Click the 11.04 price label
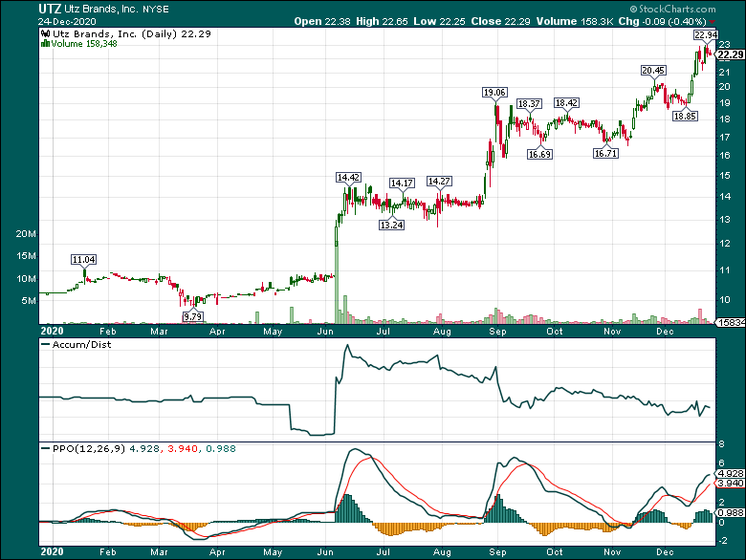The height and width of the screenshot is (560, 746). pos(84,260)
